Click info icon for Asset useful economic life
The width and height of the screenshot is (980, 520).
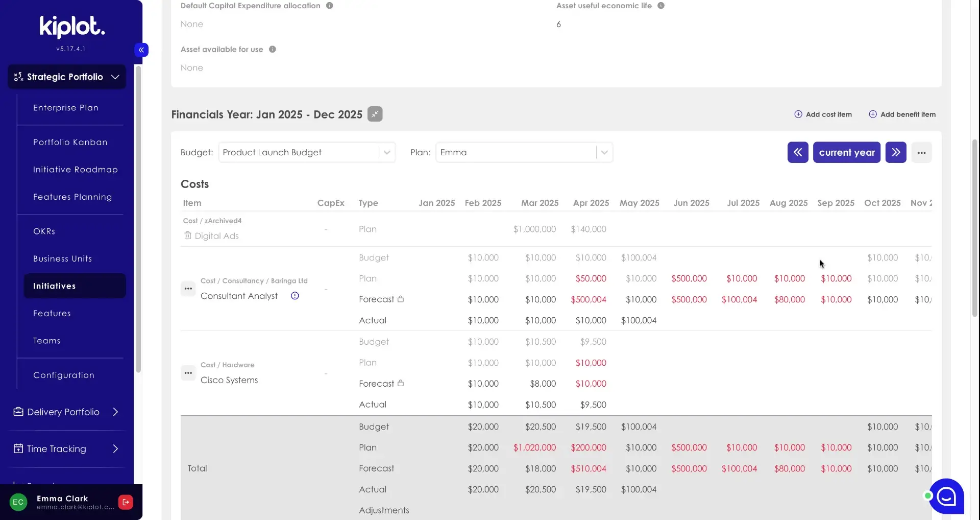(660, 6)
